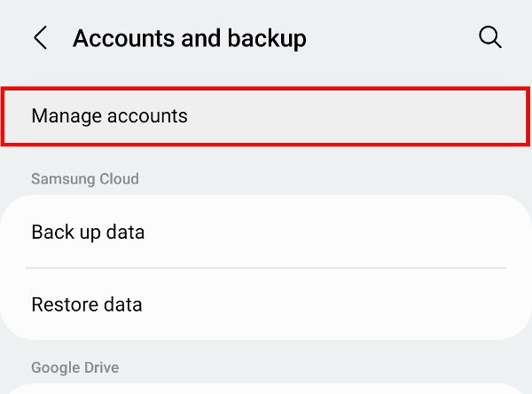Click the 'Back up data' text
Image resolution: width=532 pixels, height=394 pixels.
[x=88, y=232]
